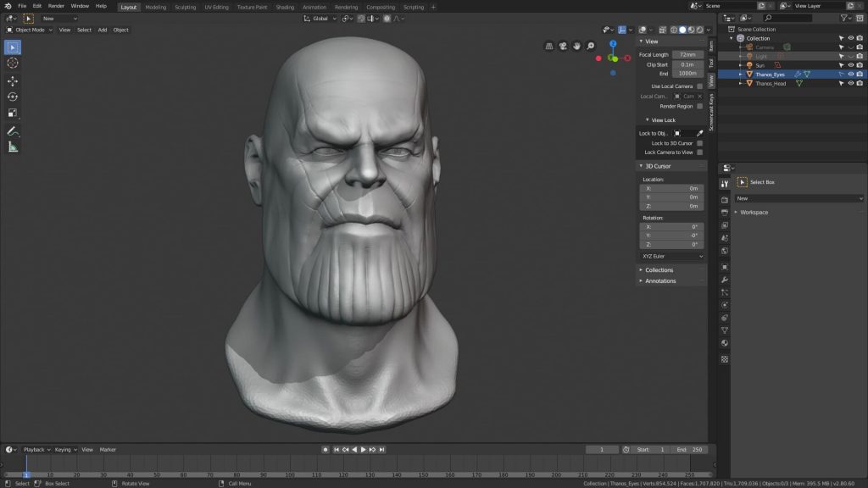
Task: Switch to wireframe viewport shading
Action: (674, 30)
